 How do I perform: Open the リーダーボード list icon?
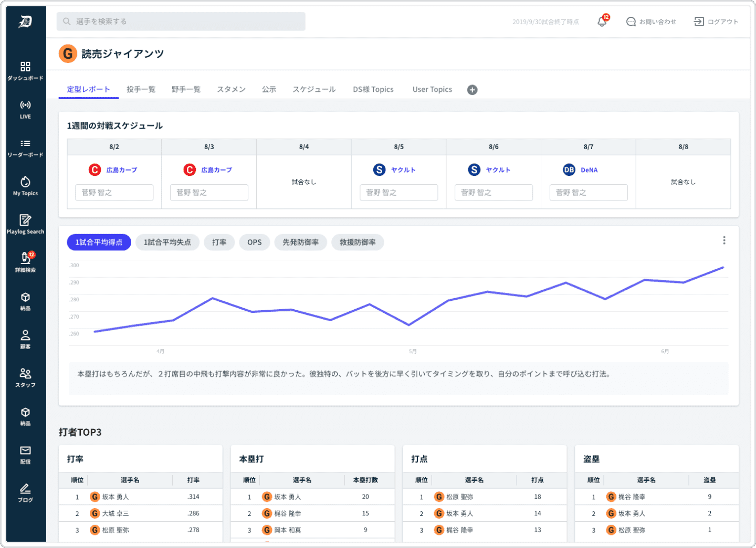click(25, 143)
